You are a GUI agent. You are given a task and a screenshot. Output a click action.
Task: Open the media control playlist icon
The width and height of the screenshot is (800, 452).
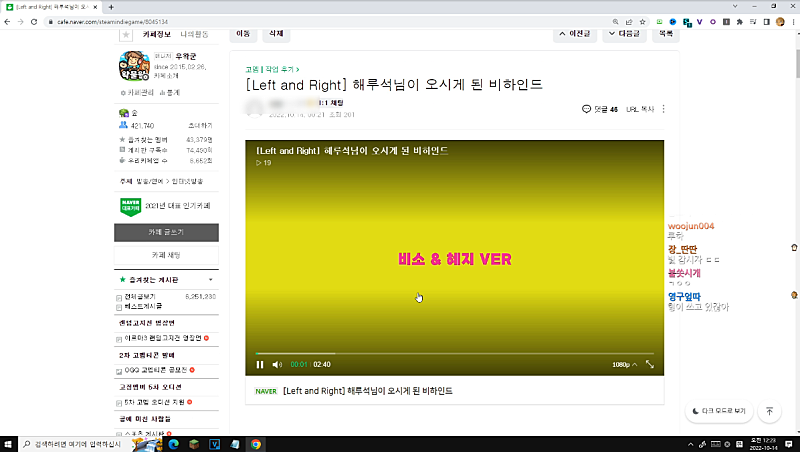pos(753,22)
